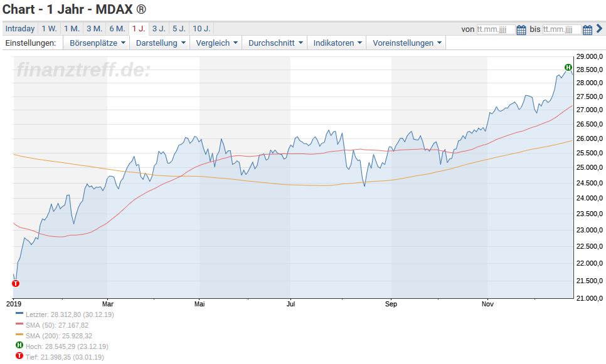
Task: Click the 'Jul' x-axis label
Action: (290, 304)
